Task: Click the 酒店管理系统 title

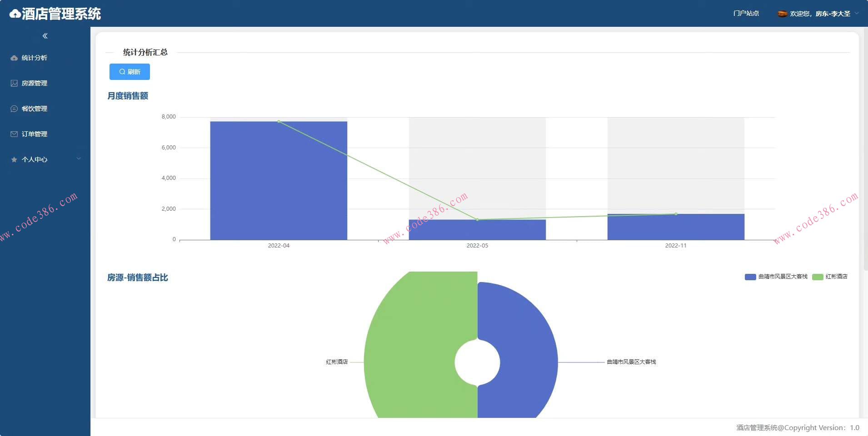Action: (61, 14)
